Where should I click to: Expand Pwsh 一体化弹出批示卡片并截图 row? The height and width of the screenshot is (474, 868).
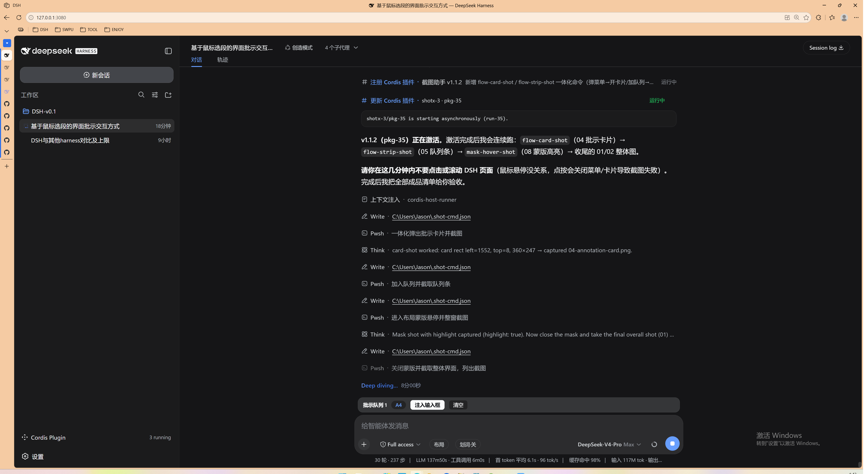point(412,233)
